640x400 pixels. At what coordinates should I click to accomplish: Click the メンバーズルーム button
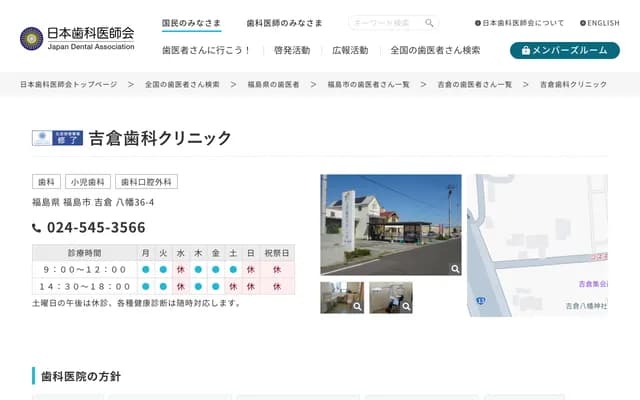tap(564, 50)
